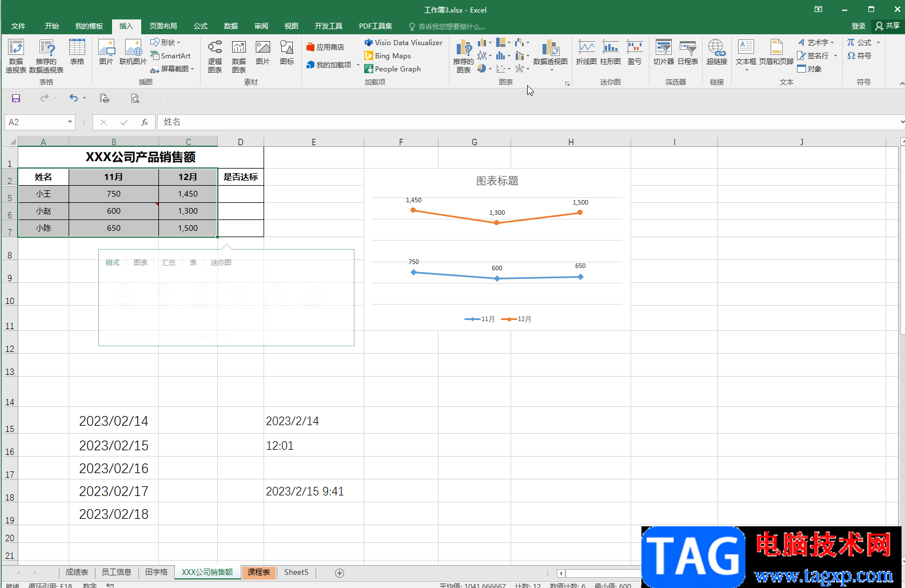Open the logic chart tool
Viewport: 905px width, 588px height.
tap(215, 56)
